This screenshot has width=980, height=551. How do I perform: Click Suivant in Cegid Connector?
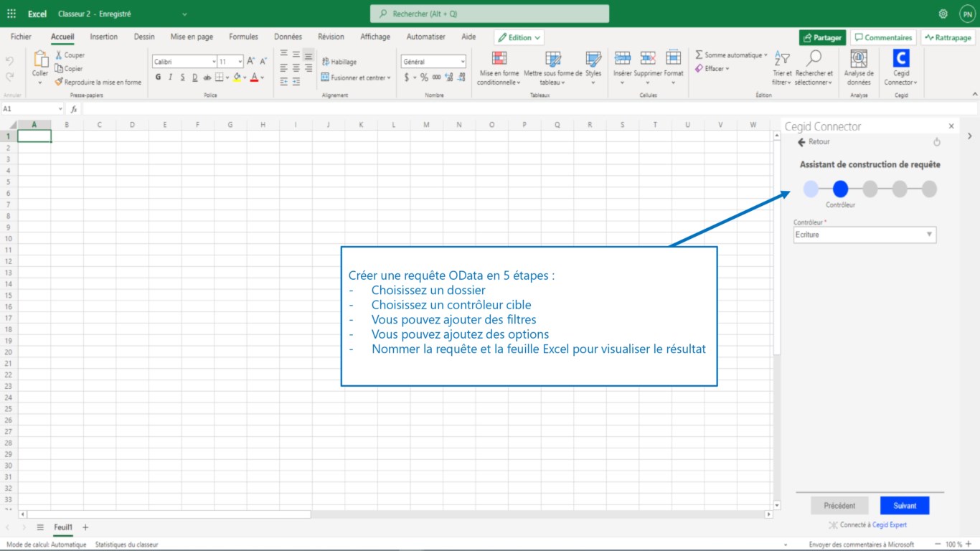[905, 506]
